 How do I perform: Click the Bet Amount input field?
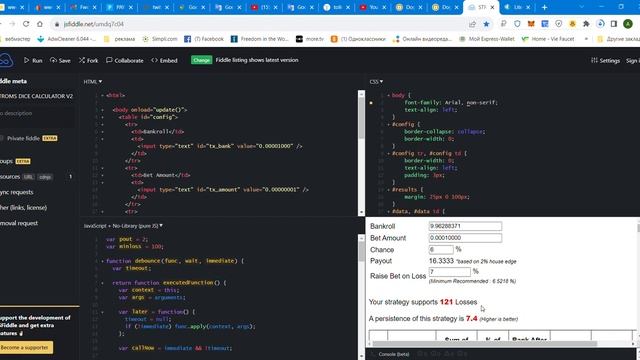(x=465, y=238)
